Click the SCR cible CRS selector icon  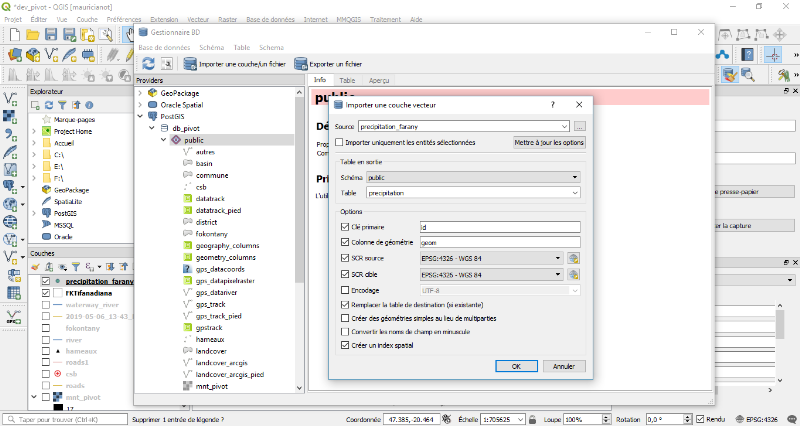(x=574, y=273)
